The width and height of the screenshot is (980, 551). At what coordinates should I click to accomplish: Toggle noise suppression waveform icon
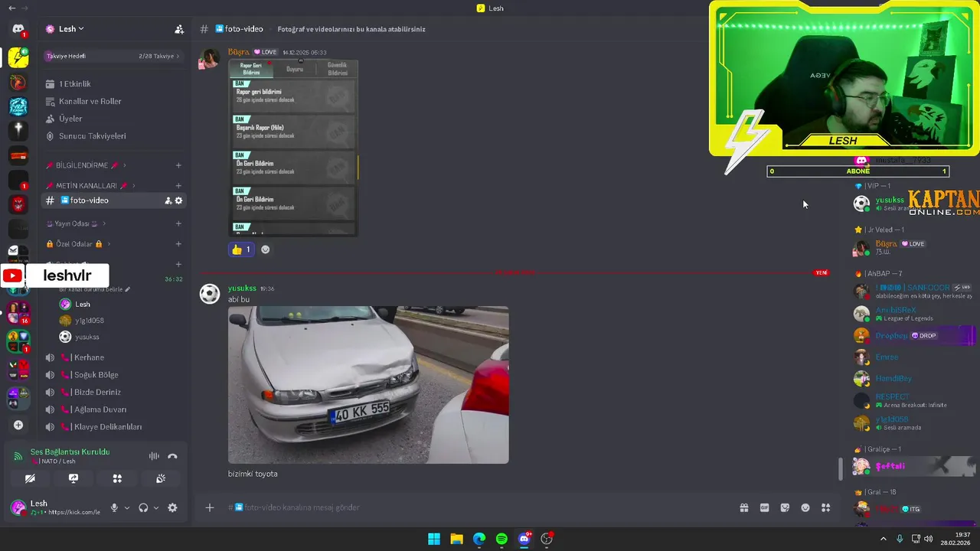click(x=154, y=456)
